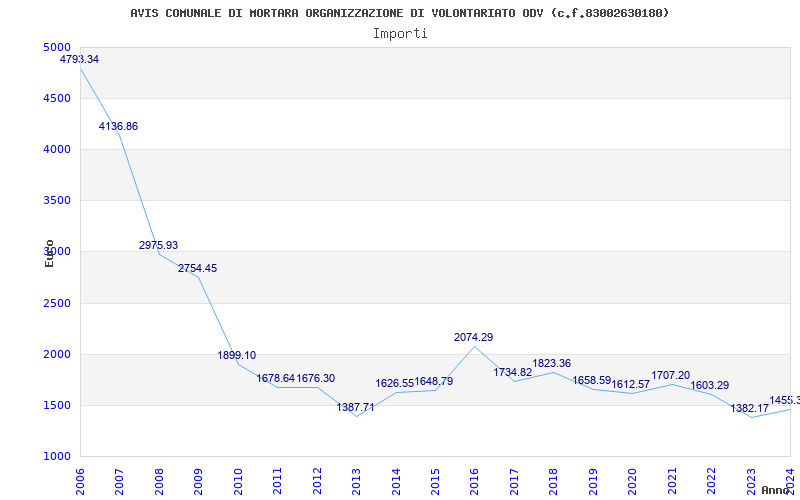Click the 2014 year tick

(x=396, y=481)
